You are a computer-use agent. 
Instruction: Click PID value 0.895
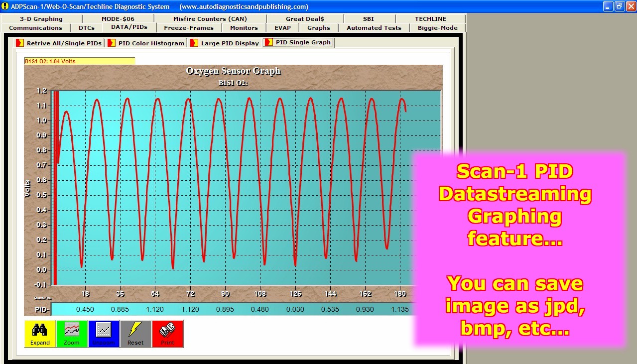click(x=225, y=309)
